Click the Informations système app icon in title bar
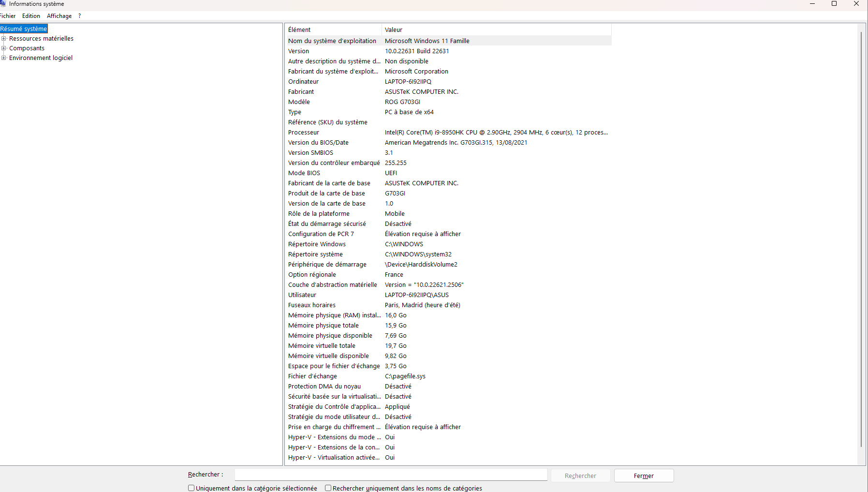Image resolution: width=868 pixels, height=492 pixels. [x=2, y=3]
